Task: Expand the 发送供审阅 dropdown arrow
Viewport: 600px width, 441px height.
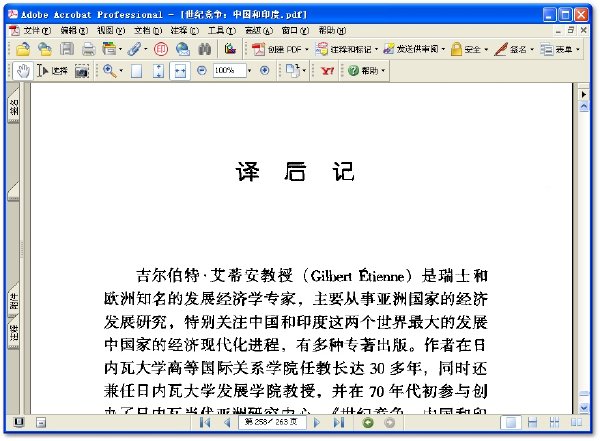Action: click(443, 49)
